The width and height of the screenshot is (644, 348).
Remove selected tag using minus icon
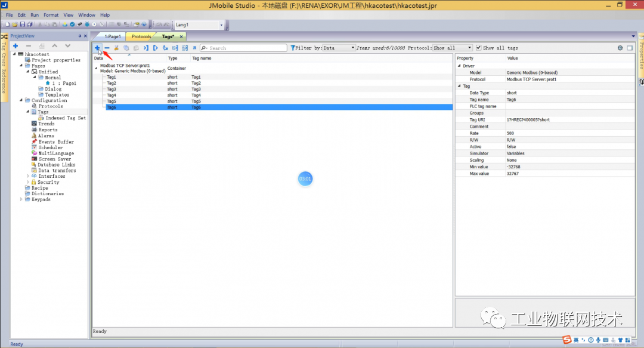107,48
